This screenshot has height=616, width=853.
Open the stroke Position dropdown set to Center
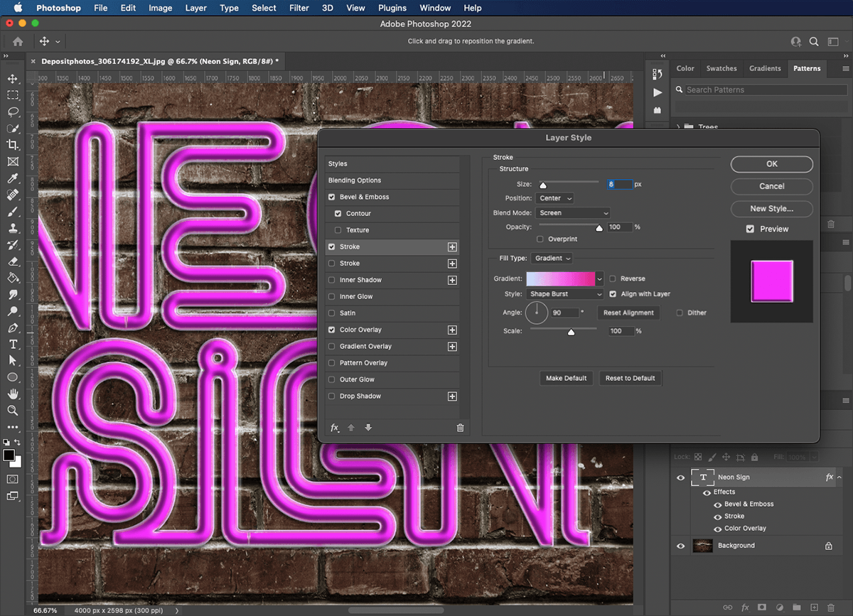[x=554, y=198]
